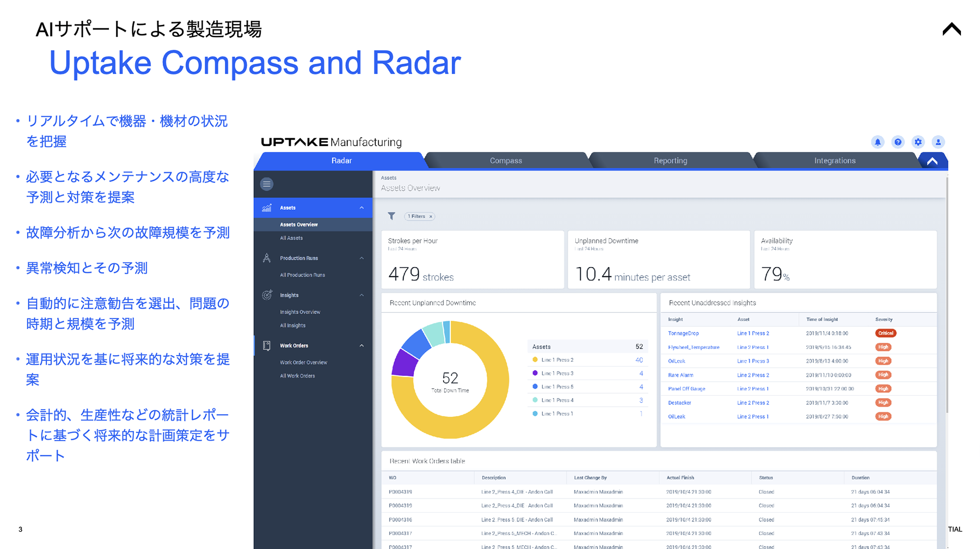Toggle the hamburger sidebar menu icon

tap(267, 184)
